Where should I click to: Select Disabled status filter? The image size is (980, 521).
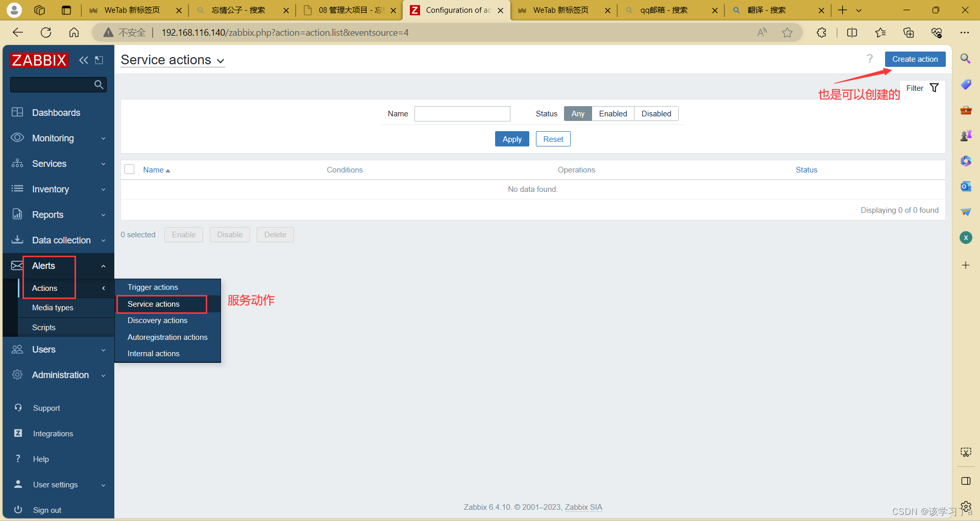pyautogui.click(x=656, y=114)
